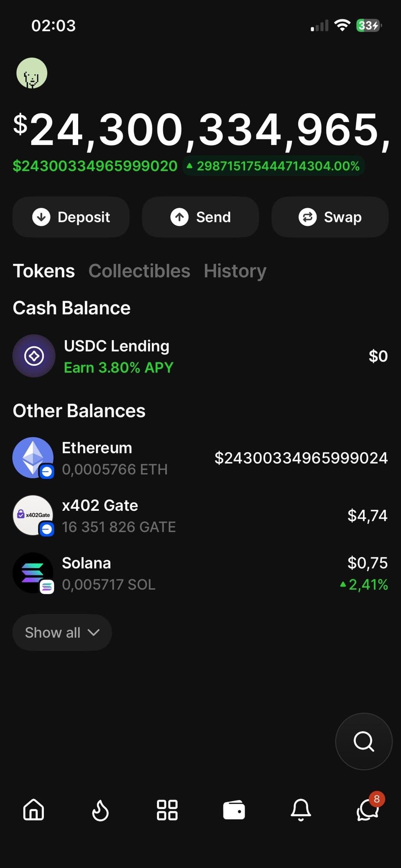Open the x402 Gate token row

click(x=200, y=516)
